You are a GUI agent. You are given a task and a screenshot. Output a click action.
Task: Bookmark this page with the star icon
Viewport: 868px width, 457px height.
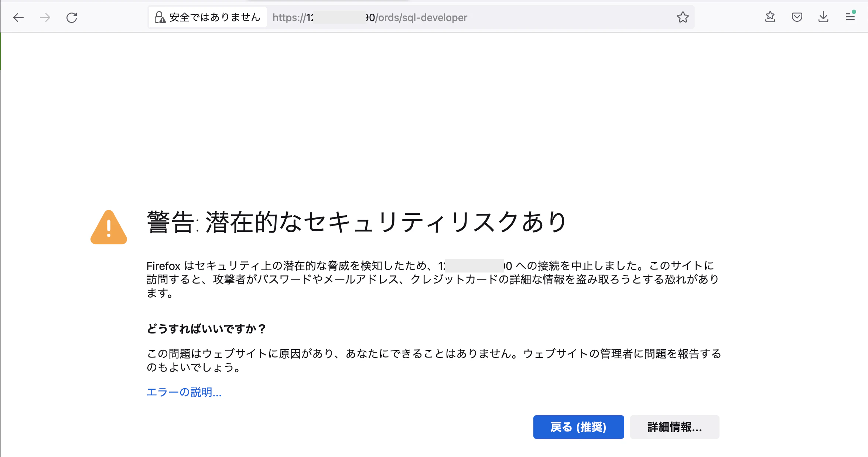coord(683,17)
